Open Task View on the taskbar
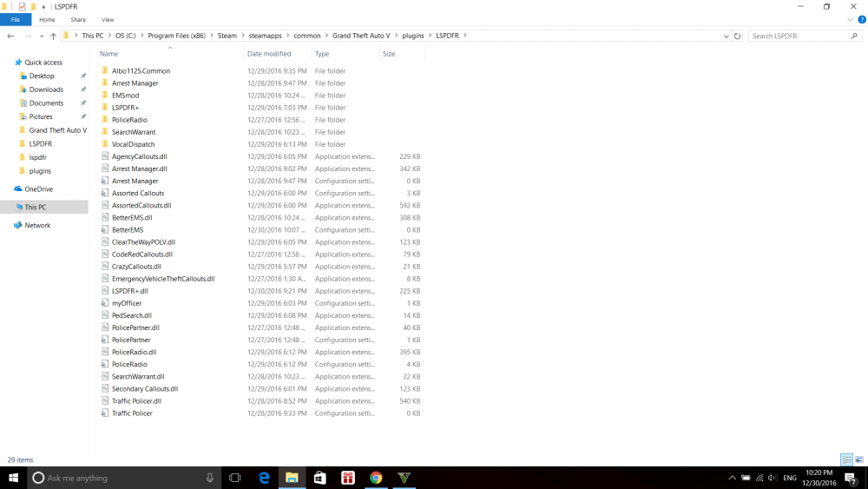Screen dimensions: 868x489 pos(234,478)
